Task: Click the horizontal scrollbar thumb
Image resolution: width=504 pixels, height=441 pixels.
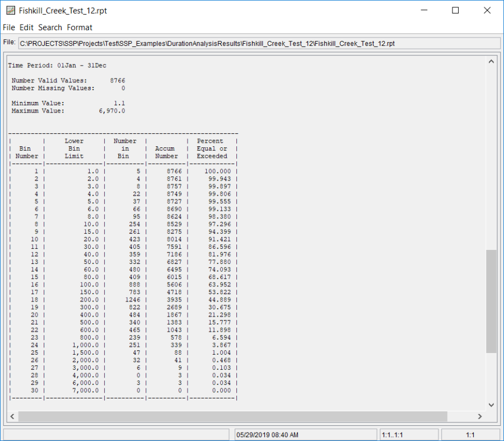Action: click(233, 416)
